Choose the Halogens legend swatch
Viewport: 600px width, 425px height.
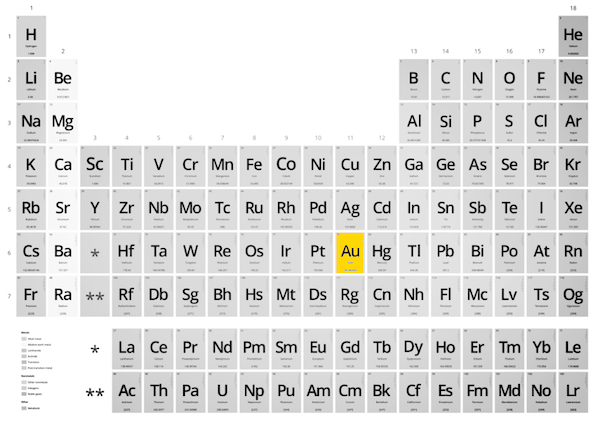point(24,388)
